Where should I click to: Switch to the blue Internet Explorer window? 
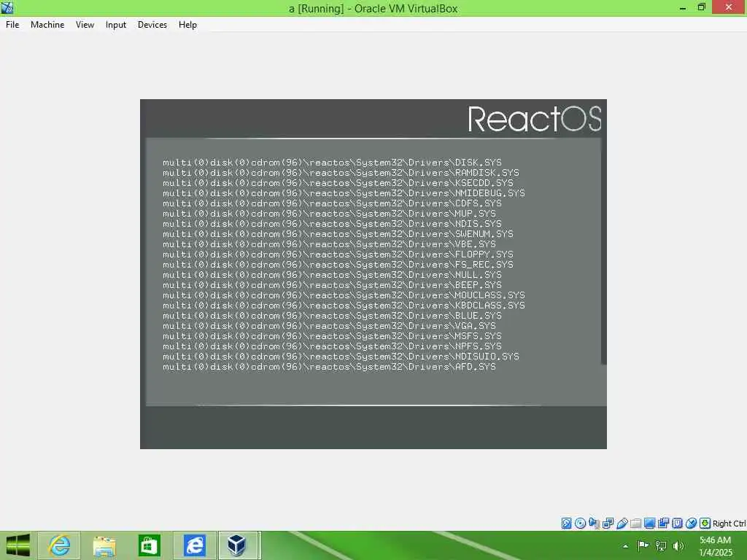194,545
